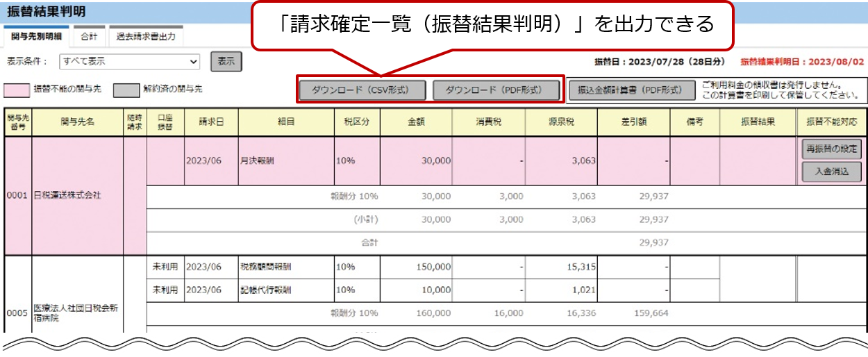Open the 合計 tab
Image resolution: width=868 pixels, height=357 pixels.
point(89,36)
